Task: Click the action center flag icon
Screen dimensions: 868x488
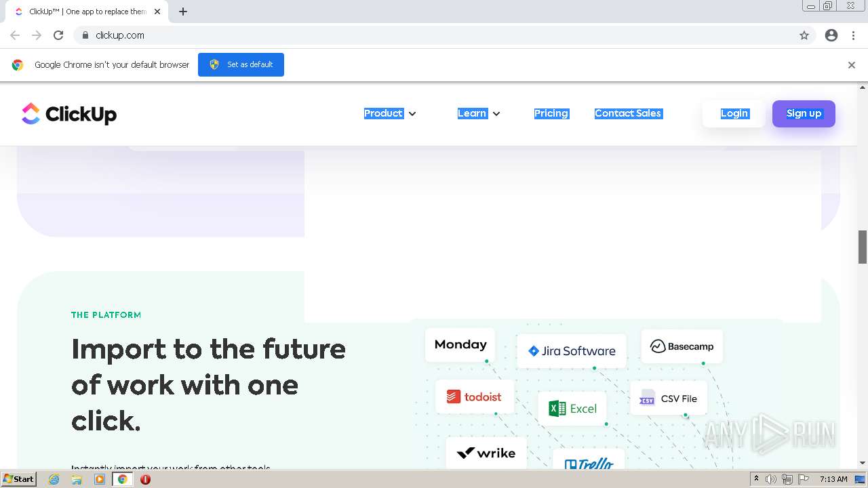Action: pyautogui.click(x=803, y=479)
